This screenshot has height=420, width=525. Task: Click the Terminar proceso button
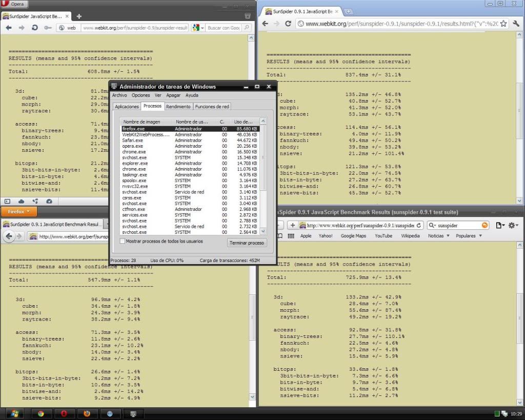[247, 243]
